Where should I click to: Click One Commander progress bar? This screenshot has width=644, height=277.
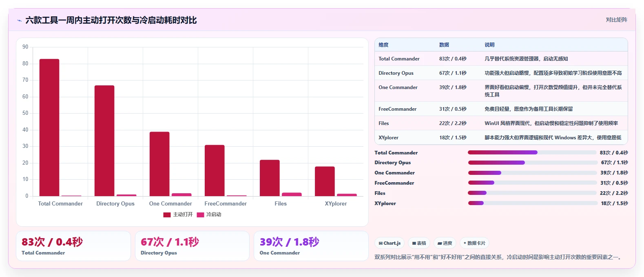click(532, 173)
